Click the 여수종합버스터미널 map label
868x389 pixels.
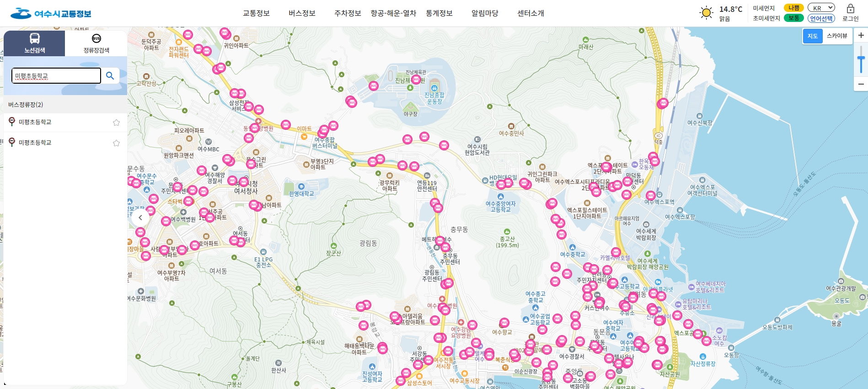pyautogui.click(x=325, y=143)
